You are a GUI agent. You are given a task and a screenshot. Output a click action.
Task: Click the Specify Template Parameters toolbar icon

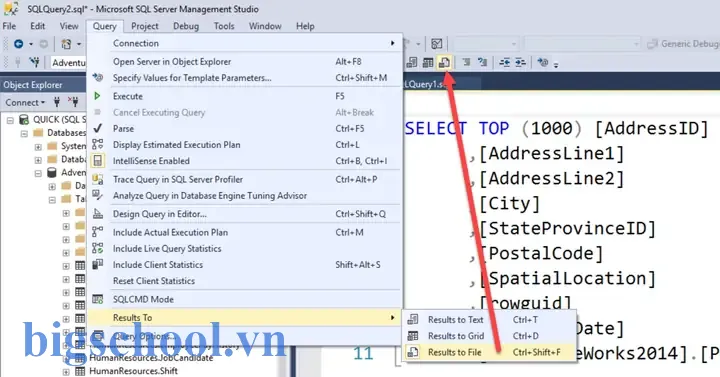pyautogui.click(x=543, y=62)
